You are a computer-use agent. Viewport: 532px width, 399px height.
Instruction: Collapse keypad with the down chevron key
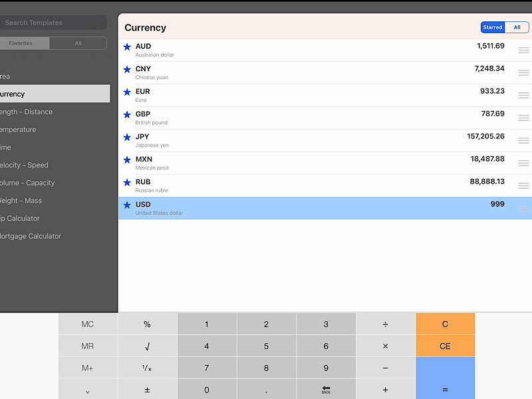pyautogui.click(x=88, y=391)
